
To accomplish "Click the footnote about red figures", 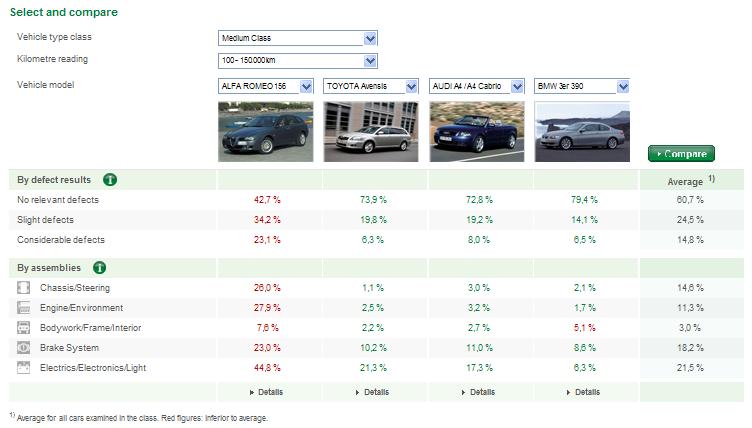I will [139, 418].
